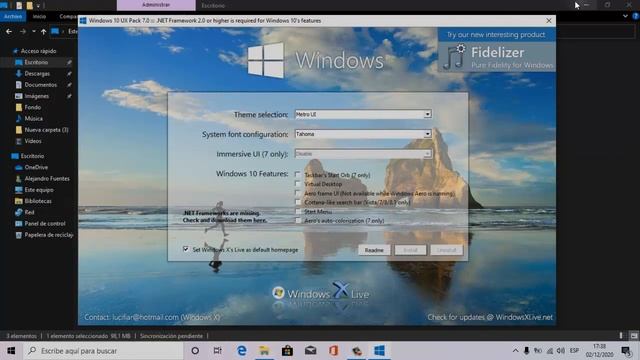Image resolution: width=640 pixels, height=360 pixels.
Task: Switch Explorer to large icons view
Action: point(634,336)
